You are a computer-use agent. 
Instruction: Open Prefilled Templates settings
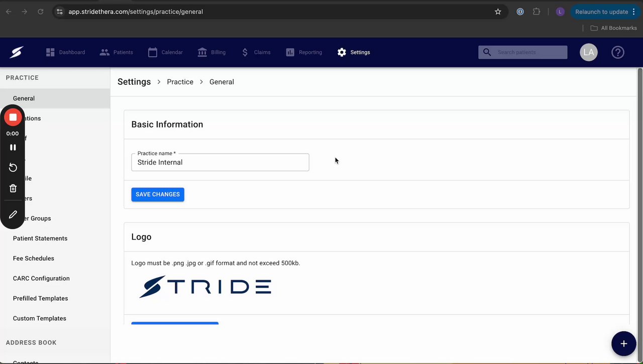coord(40,299)
